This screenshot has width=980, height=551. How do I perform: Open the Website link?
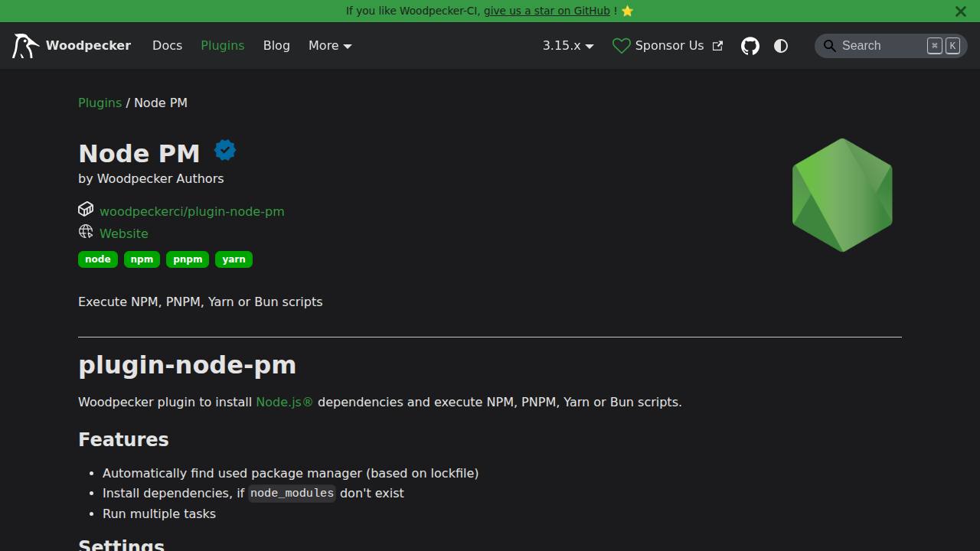(x=124, y=233)
